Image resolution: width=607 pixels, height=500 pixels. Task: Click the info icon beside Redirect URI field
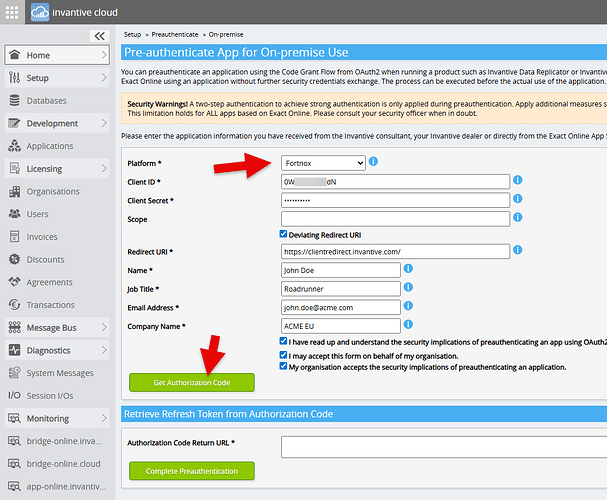tap(518, 251)
